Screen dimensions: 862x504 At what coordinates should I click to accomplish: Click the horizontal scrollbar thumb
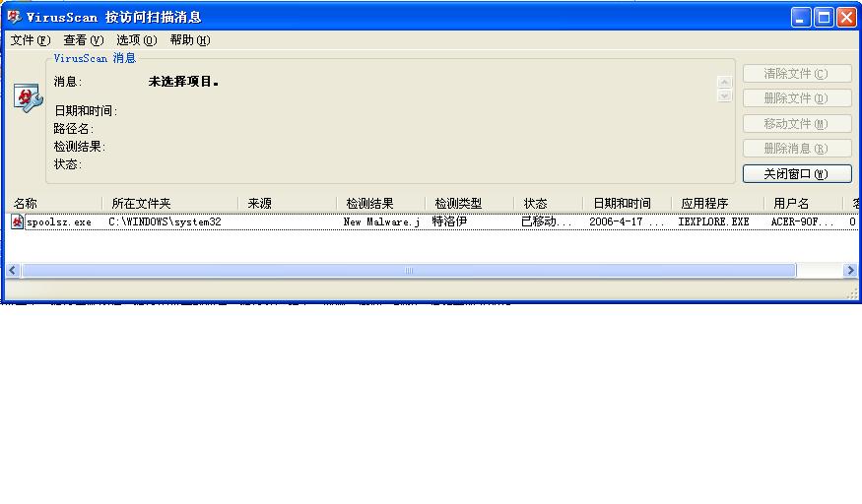409,270
